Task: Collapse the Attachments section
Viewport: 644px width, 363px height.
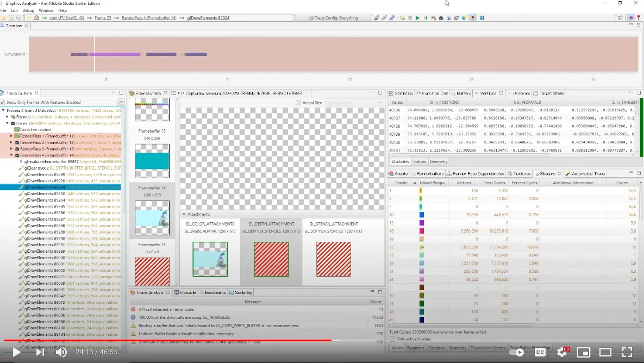Action: [x=184, y=214]
